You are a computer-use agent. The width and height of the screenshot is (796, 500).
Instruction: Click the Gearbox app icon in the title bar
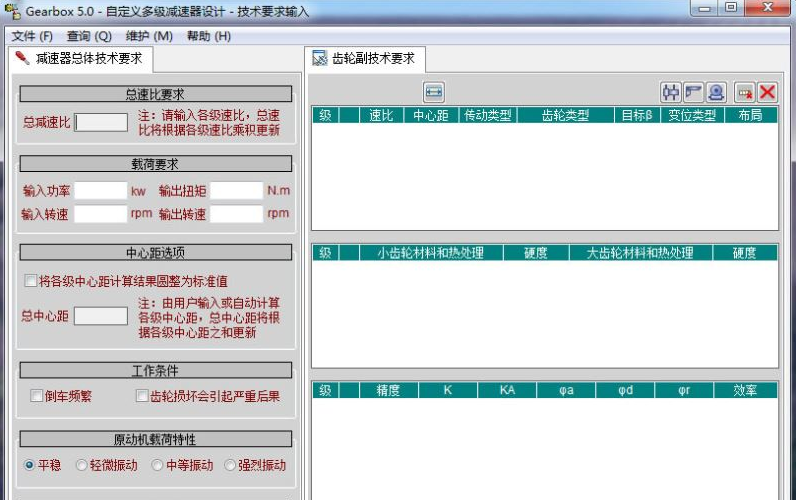[x=13, y=11]
